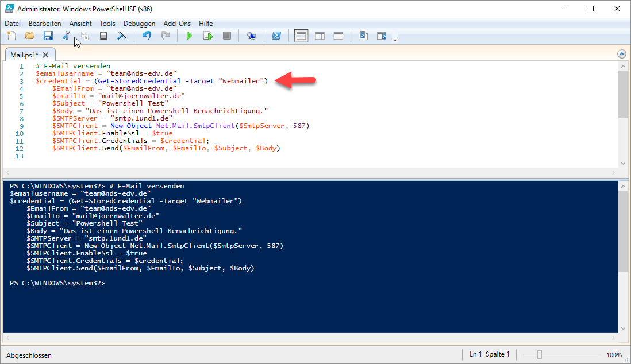Toggle Show Script Pane Top layout
The height and width of the screenshot is (364, 631).
pyautogui.click(x=301, y=36)
